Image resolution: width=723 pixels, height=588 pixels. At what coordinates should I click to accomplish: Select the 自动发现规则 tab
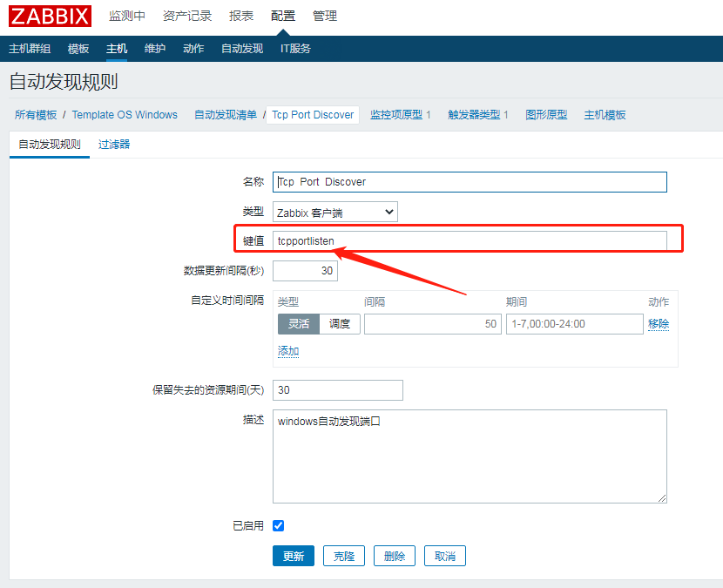click(x=50, y=145)
